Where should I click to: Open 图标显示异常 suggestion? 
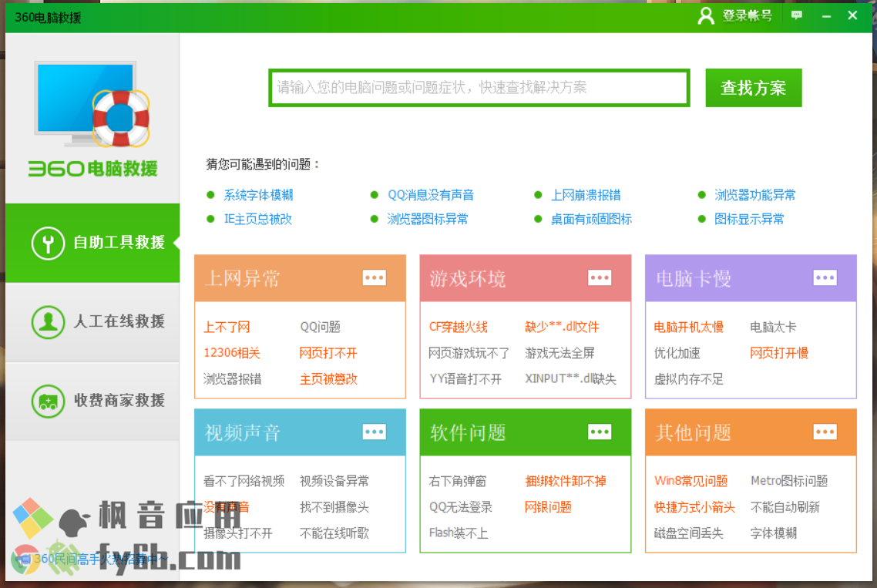tap(750, 220)
